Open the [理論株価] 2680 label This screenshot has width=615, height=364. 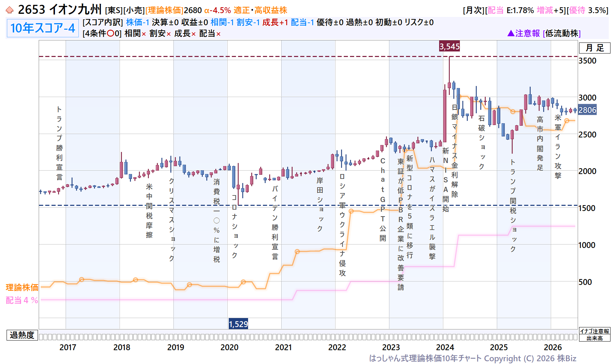click(173, 10)
